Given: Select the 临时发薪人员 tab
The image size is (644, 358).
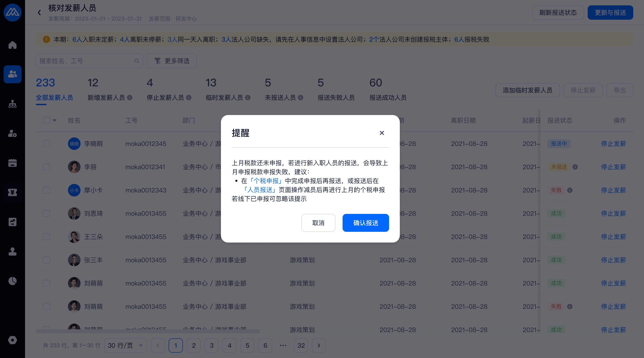Looking at the screenshot, I should pos(228,90).
